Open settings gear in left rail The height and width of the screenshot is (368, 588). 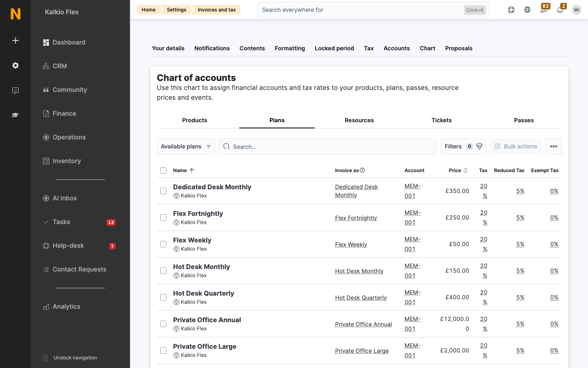(x=16, y=65)
